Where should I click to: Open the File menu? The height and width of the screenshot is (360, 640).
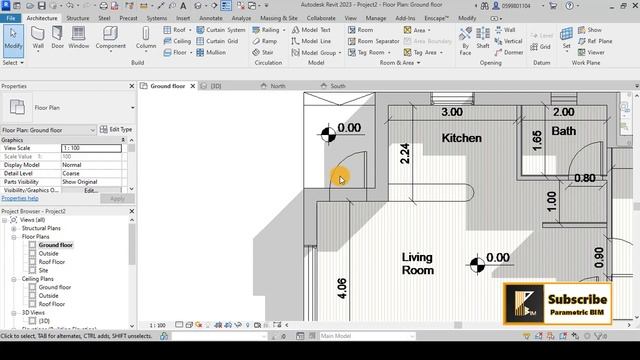(11, 18)
